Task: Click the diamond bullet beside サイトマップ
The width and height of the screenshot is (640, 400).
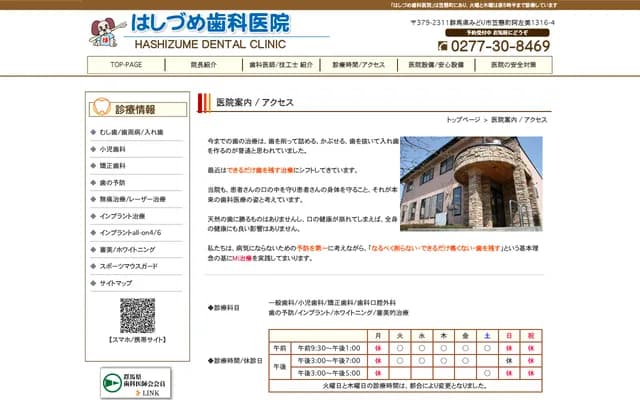Action: click(93, 283)
